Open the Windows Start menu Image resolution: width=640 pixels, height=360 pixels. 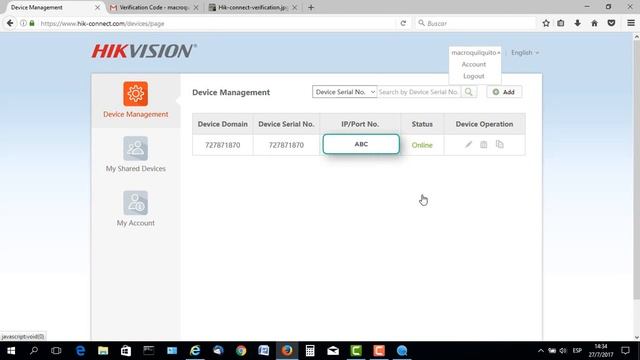pyautogui.click(x=11, y=351)
